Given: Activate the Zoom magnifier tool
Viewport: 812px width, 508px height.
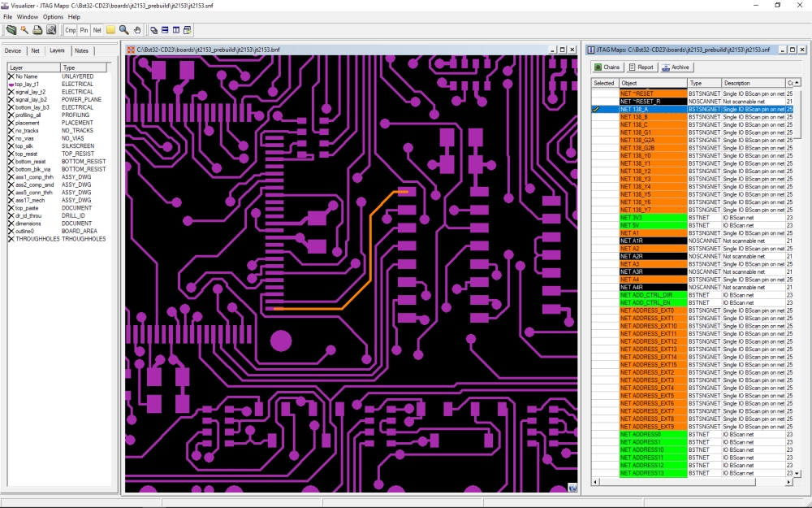Looking at the screenshot, I should point(123,30).
